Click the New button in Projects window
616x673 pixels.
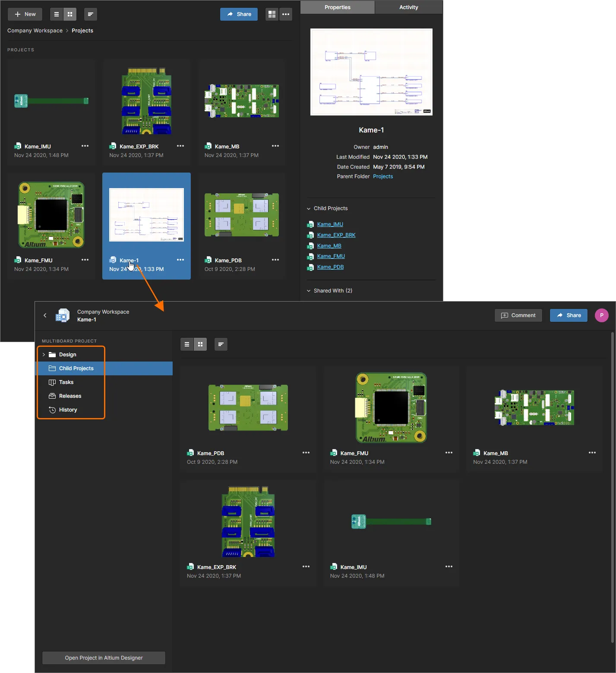click(x=25, y=14)
